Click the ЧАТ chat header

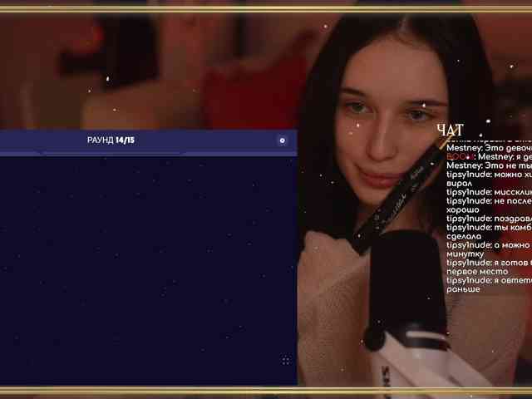pos(450,130)
